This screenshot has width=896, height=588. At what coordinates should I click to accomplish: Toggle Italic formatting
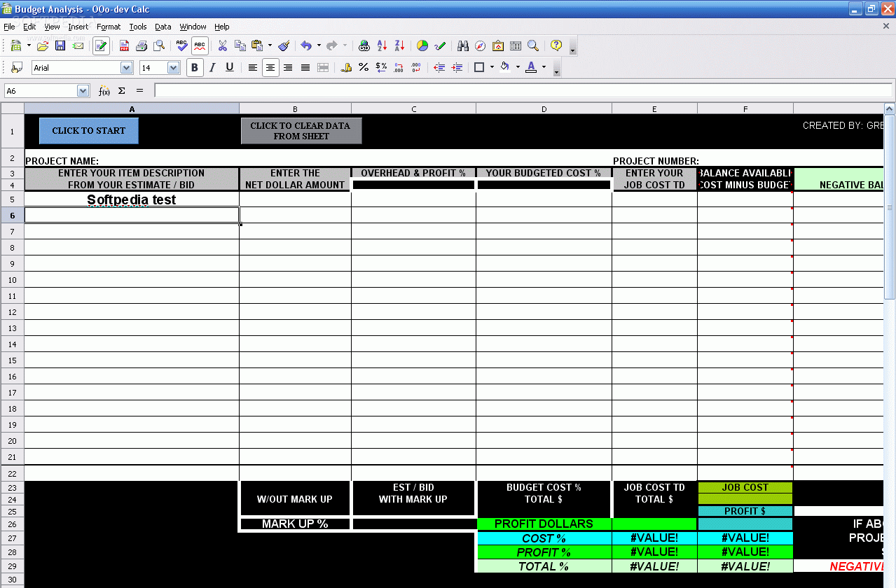click(212, 67)
